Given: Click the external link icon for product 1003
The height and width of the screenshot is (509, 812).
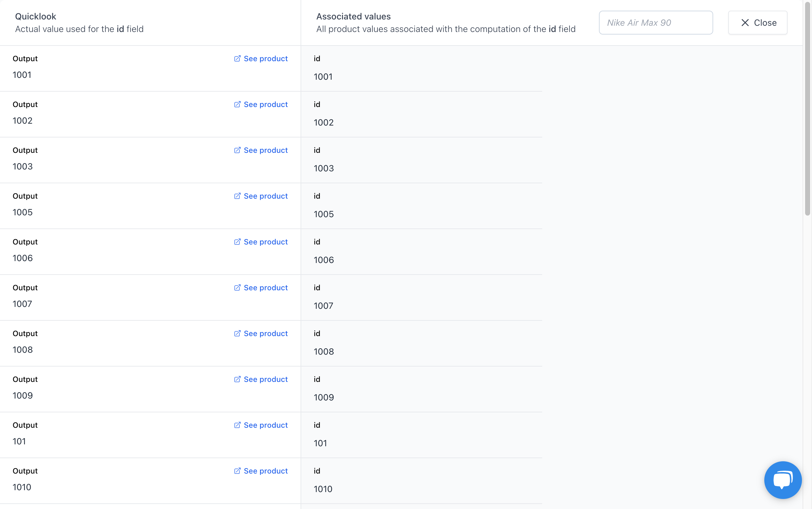Looking at the screenshot, I should point(237,150).
